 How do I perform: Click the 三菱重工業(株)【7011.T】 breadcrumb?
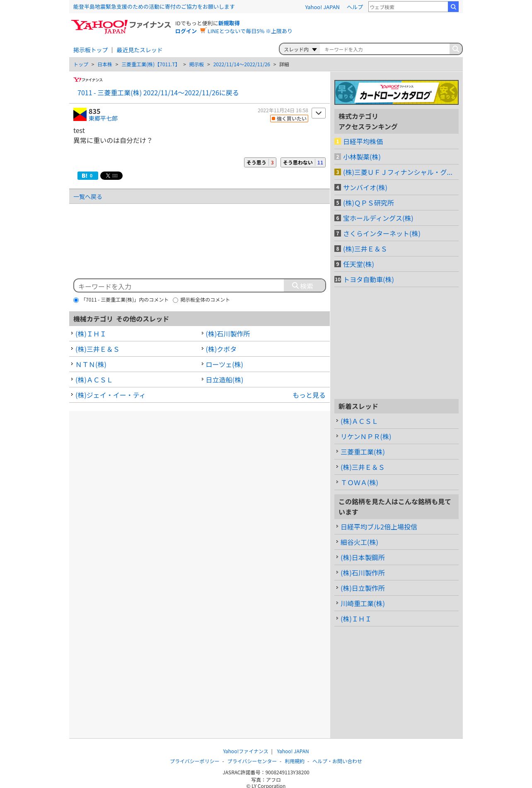point(150,65)
